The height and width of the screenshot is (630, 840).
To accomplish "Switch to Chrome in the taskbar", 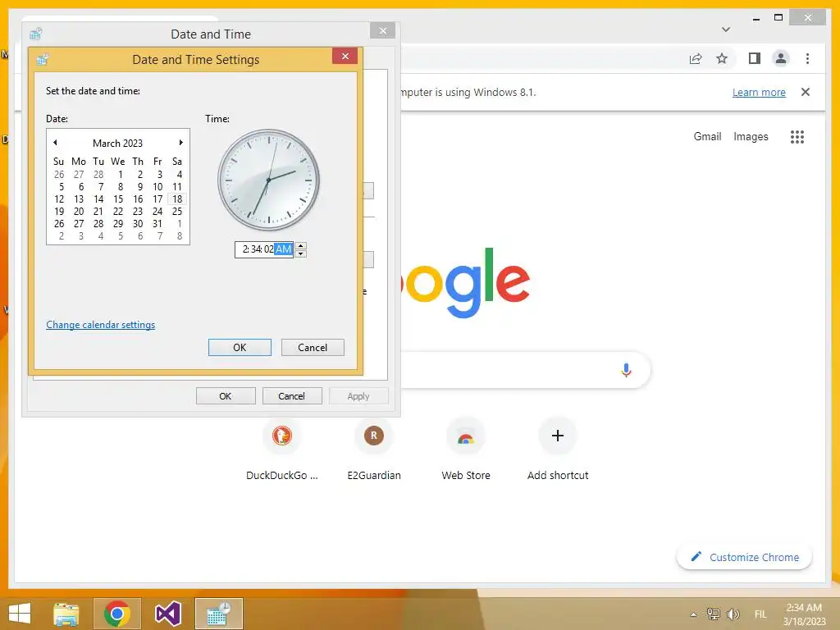I will click(x=117, y=614).
